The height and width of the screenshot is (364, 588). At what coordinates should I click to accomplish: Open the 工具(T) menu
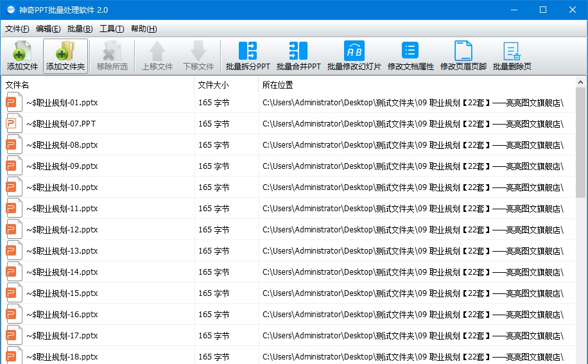pyautogui.click(x=112, y=29)
